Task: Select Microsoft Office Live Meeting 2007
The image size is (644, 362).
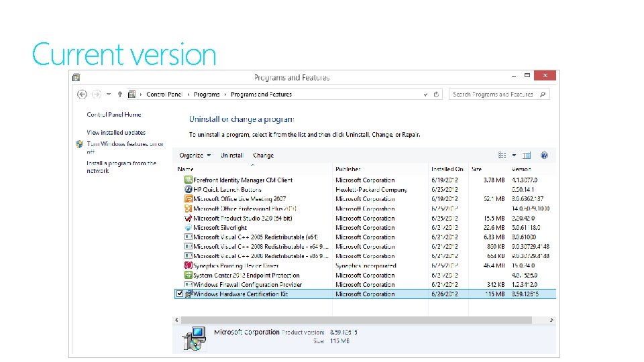Action: 239,198
